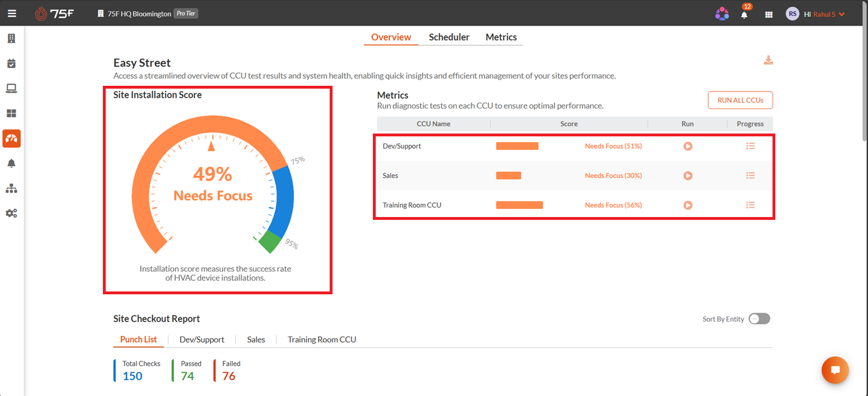Click the building icon beside 75F HQ Bloomington
The width and height of the screenshot is (868, 396).
click(101, 14)
